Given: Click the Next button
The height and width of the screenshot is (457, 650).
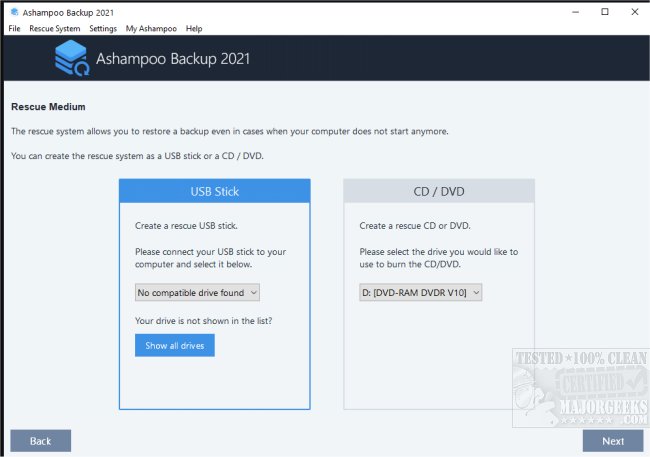Looking at the screenshot, I should (x=613, y=441).
